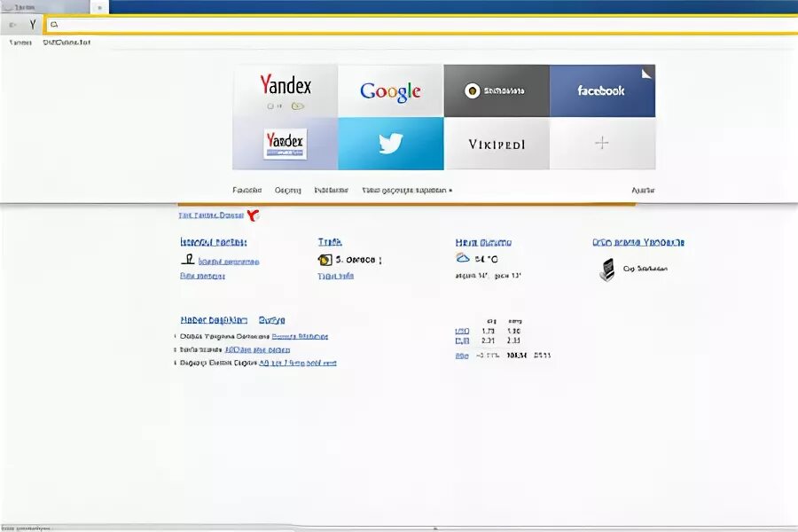Viewport: 798px width, 532px height.
Task: Open the Yandex logo tile
Action: coord(285,90)
